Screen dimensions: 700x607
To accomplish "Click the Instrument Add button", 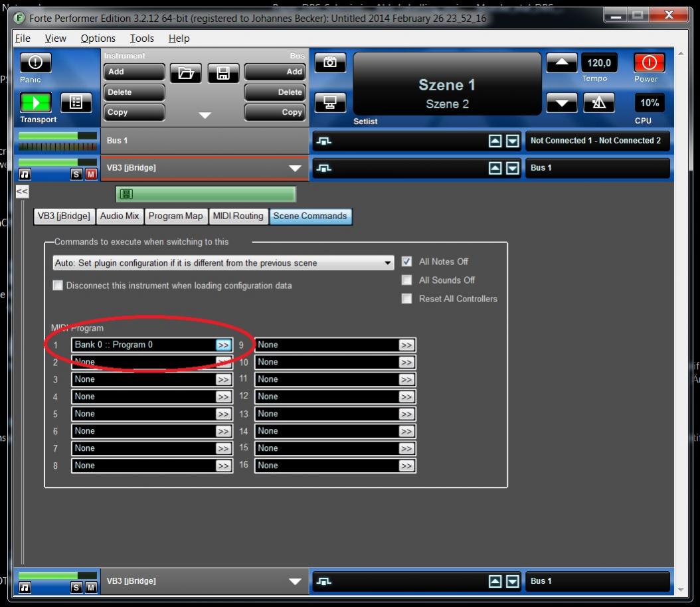I will click(x=134, y=72).
